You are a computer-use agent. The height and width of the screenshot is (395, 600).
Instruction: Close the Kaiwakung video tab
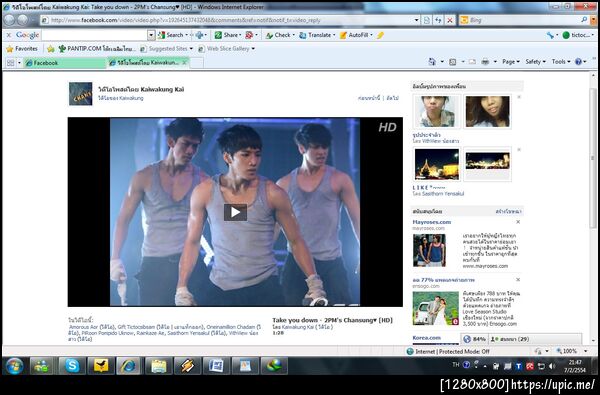click(184, 62)
